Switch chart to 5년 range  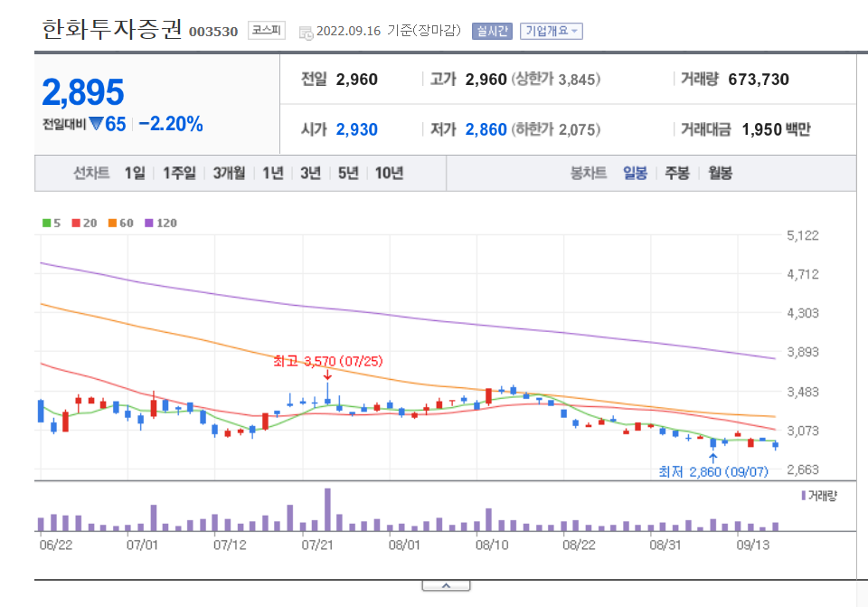pyautogui.click(x=348, y=174)
